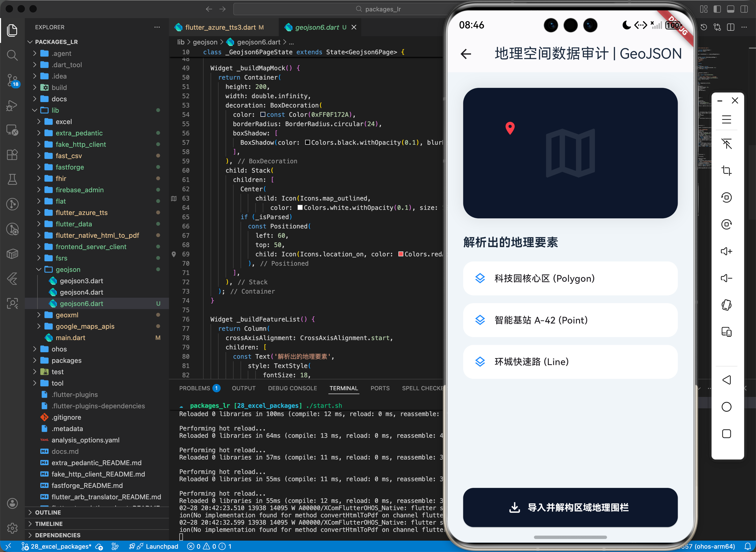Expand the google_maps_apis folder
The width and height of the screenshot is (756, 552).
[x=97, y=326]
